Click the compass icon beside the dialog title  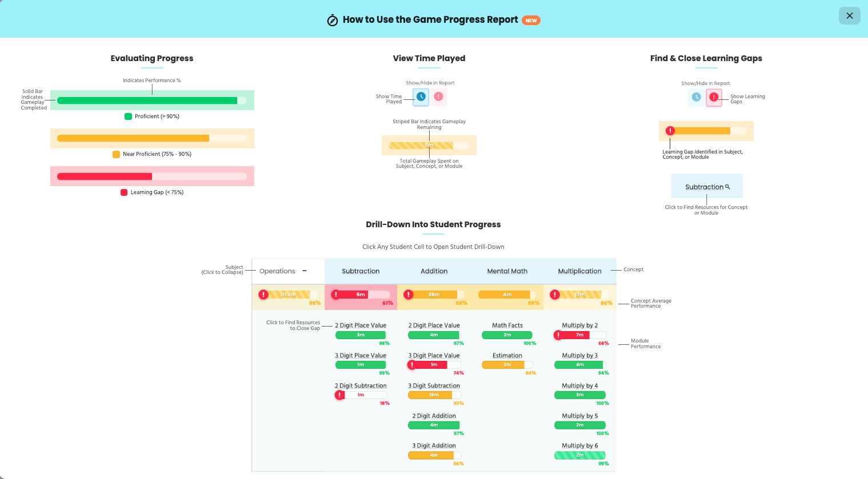point(333,21)
